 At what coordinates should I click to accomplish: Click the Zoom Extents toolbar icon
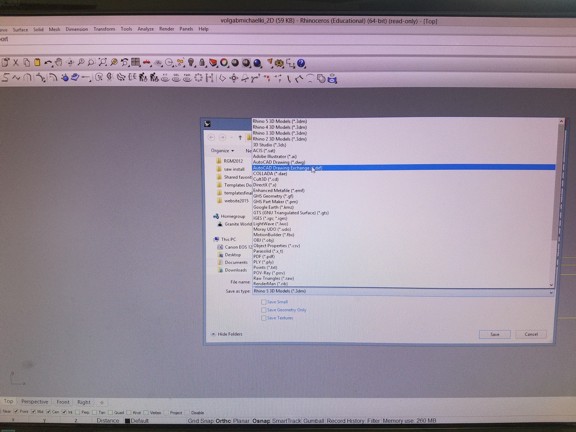pos(102,63)
